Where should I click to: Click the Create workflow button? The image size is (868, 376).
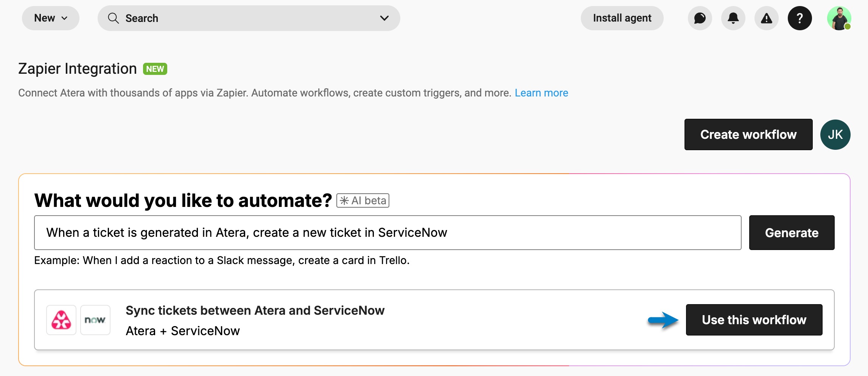(x=748, y=135)
